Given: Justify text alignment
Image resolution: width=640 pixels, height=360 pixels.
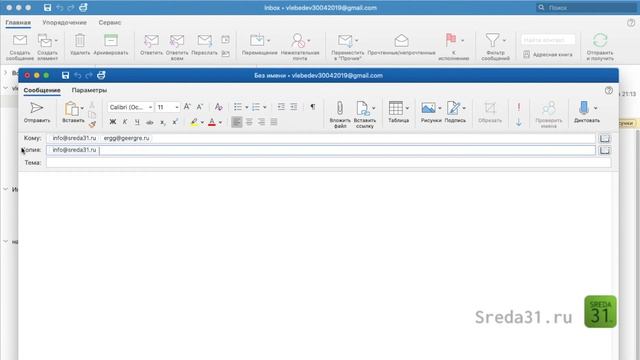Looking at the screenshot, I should pos(274,122).
